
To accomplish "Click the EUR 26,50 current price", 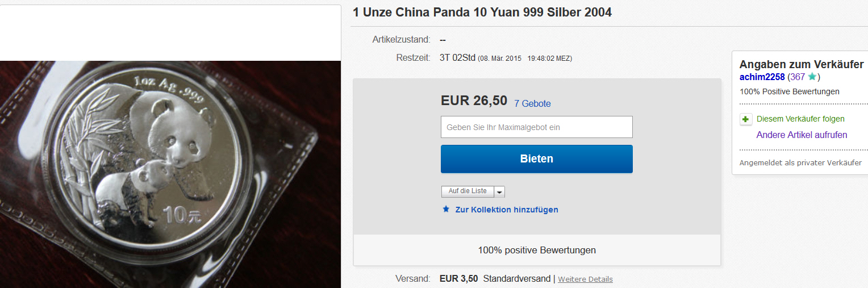I will pyautogui.click(x=474, y=101).
